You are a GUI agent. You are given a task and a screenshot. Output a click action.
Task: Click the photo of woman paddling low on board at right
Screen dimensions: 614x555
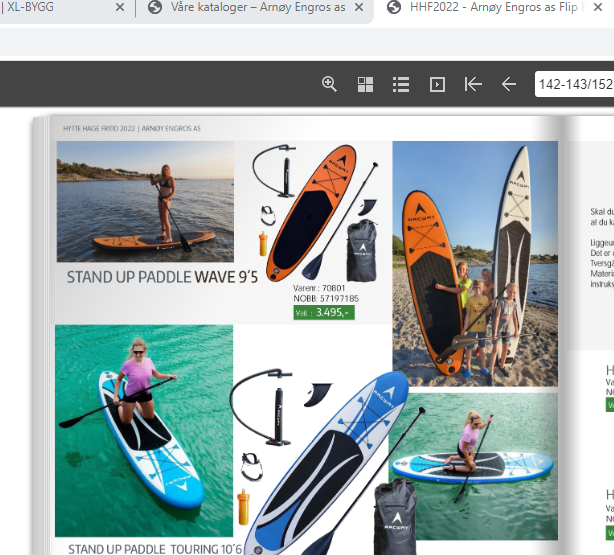point(474,466)
